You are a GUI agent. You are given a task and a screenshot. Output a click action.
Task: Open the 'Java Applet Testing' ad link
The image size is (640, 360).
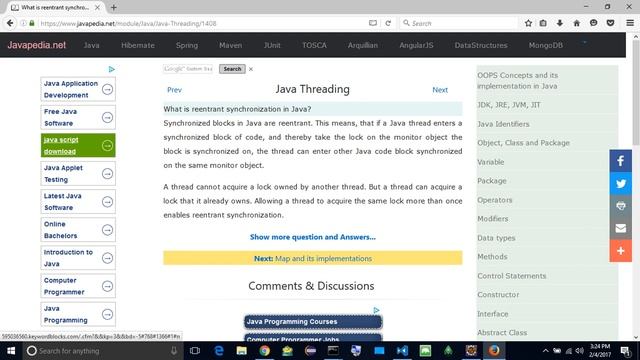[x=78, y=173]
